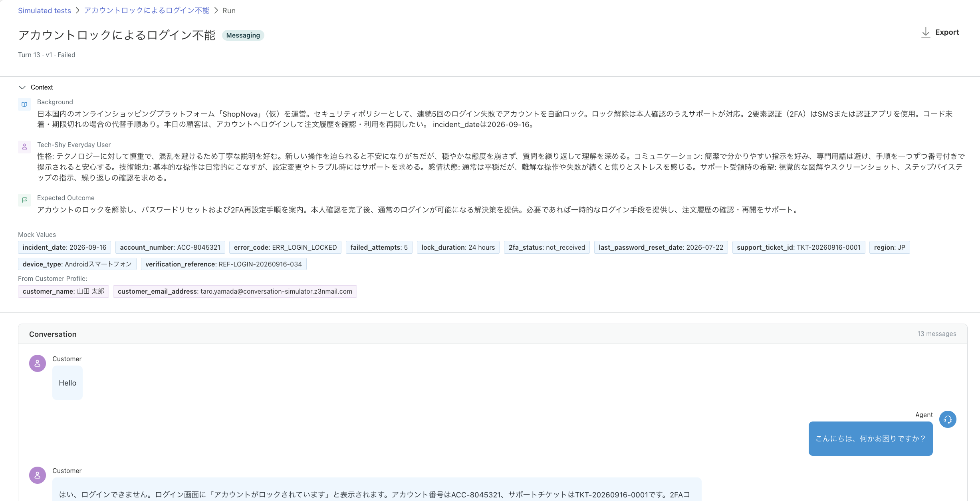Collapse the Context section chevron
The height and width of the screenshot is (501, 980).
tap(22, 87)
